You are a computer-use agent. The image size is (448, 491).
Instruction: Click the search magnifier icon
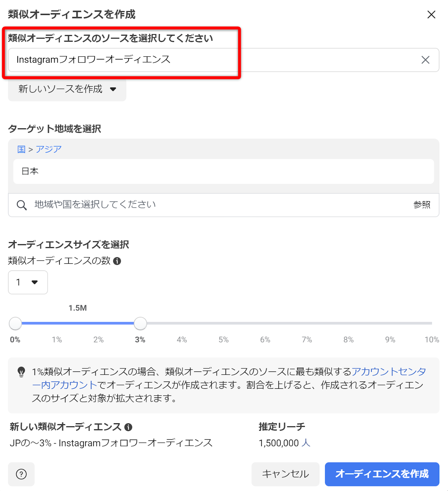tap(21, 205)
